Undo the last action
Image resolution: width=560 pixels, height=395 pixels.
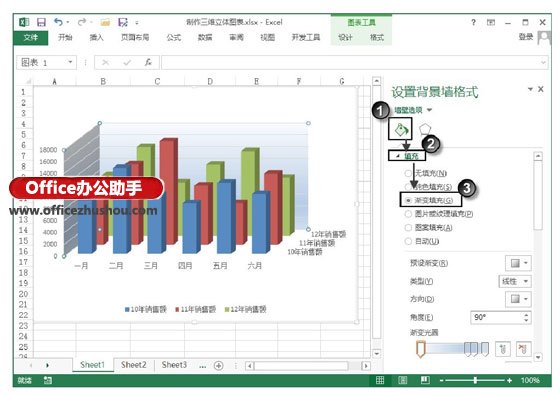(58, 22)
